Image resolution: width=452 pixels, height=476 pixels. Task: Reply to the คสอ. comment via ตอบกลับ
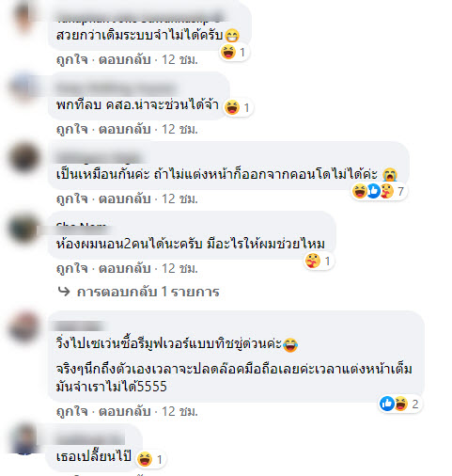[125, 129]
